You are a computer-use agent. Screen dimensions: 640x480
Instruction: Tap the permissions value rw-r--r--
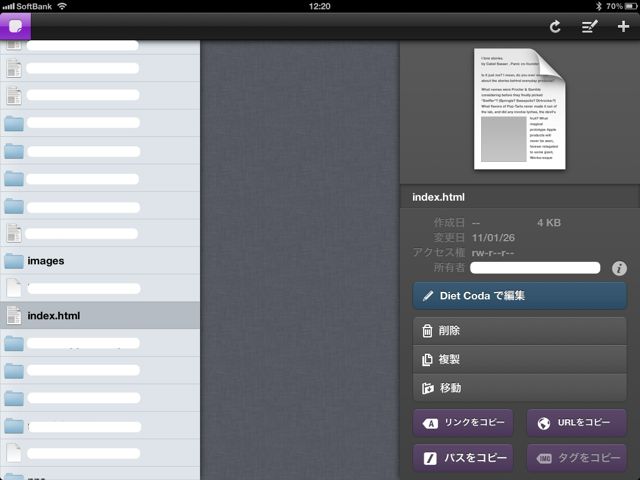click(x=493, y=253)
